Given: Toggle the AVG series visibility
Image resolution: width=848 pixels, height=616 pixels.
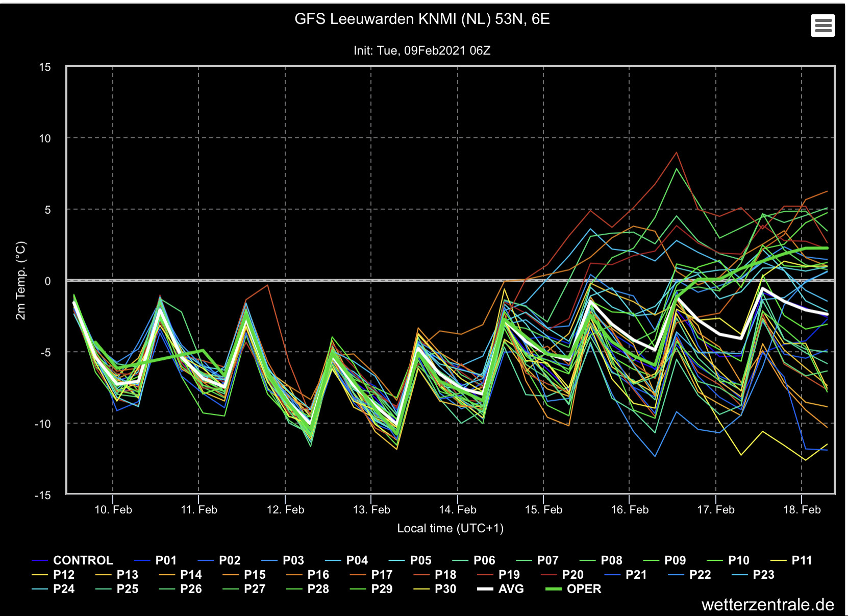Looking at the screenshot, I should 501,589.
